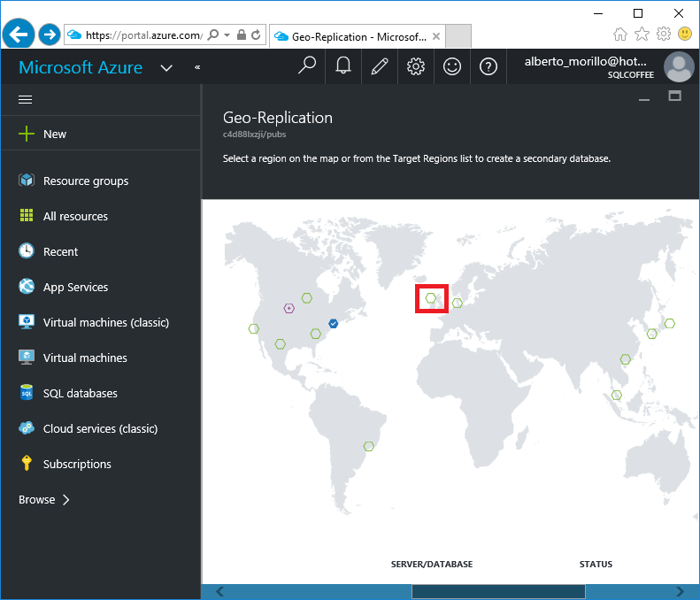Select the Brazil region hexagon
700x600 pixels.
tap(368, 446)
